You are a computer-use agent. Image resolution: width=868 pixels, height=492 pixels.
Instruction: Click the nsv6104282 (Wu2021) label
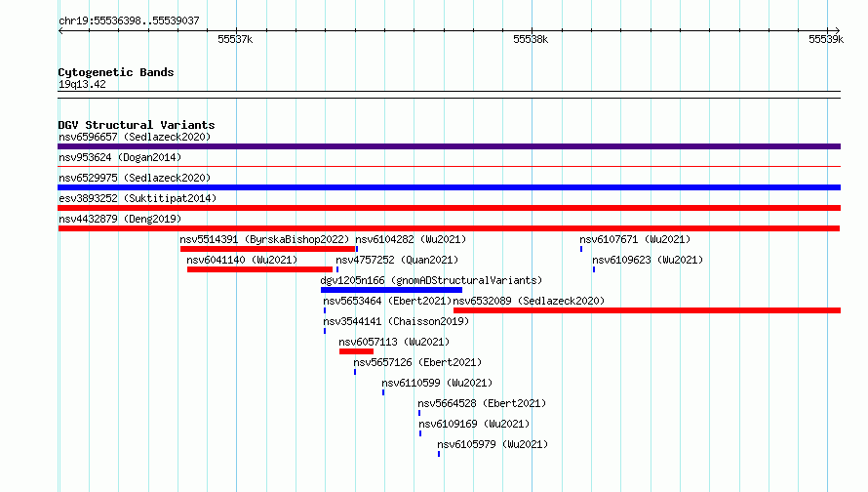pyautogui.click(x=411, y=239)
